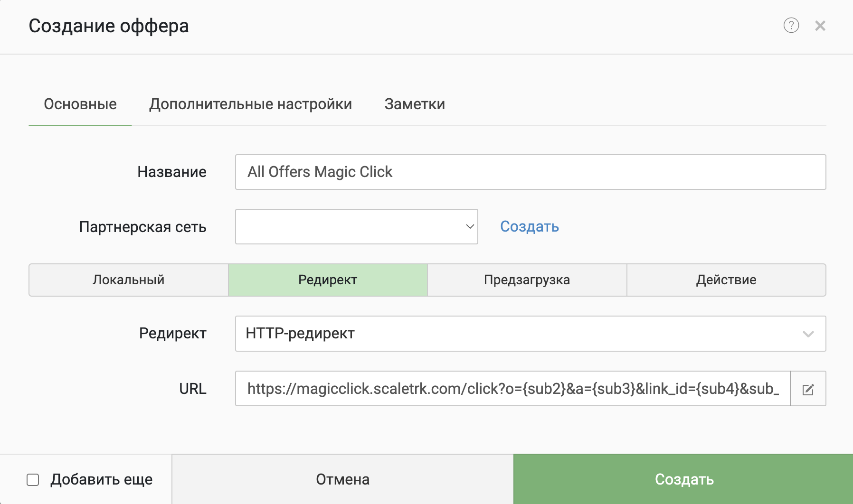Select the 'Редирект' offer type
Viewport: 853px width, 504px height.
(328, 280)
